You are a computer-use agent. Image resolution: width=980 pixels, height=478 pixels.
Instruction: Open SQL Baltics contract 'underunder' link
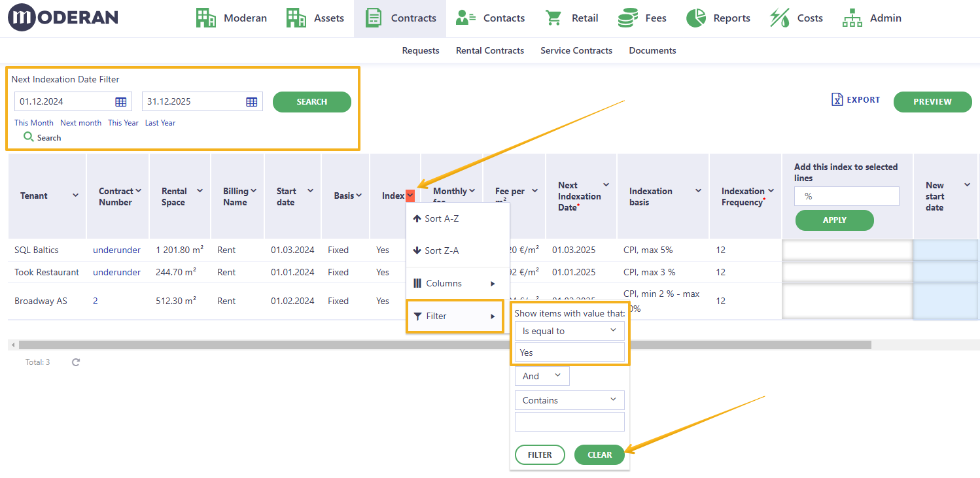coord(116,250)
